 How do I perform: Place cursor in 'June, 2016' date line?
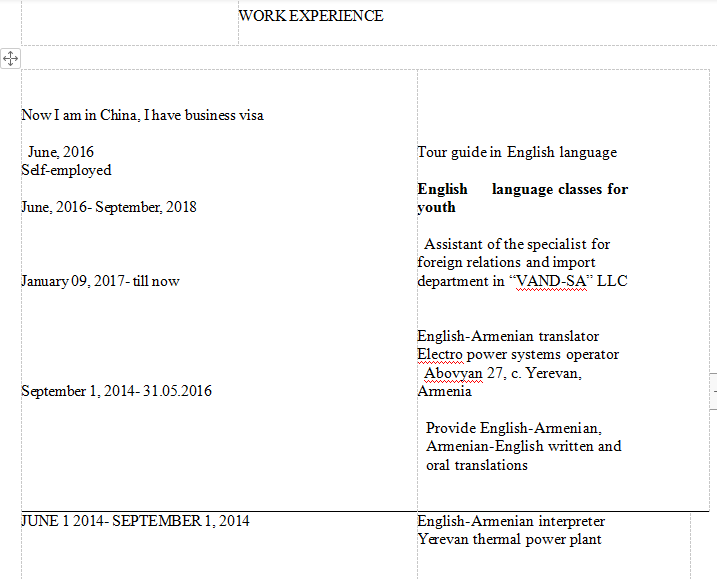(x=61, y=152)
